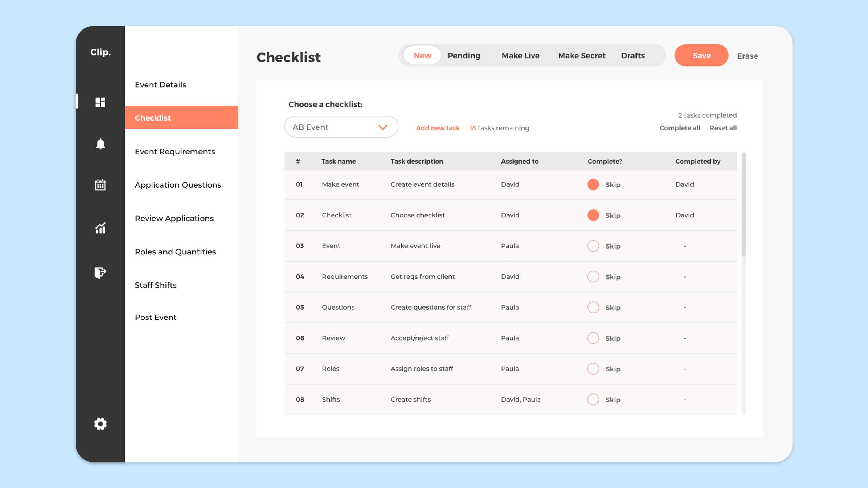Open Post Event menu item
This screenshot has width=868, height=488.
155,317
